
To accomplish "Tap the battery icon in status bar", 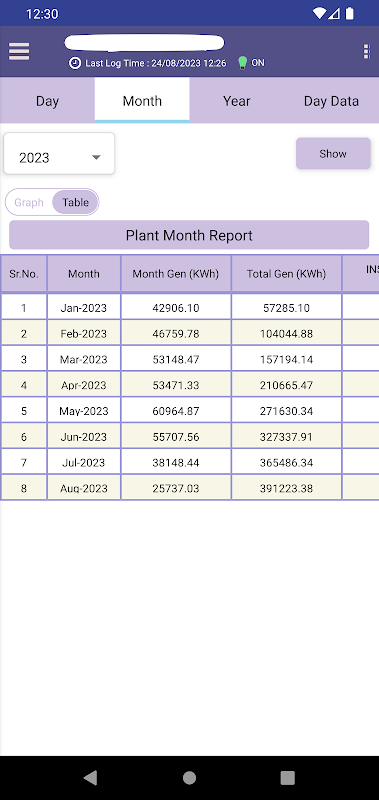I will coord(349,14).
